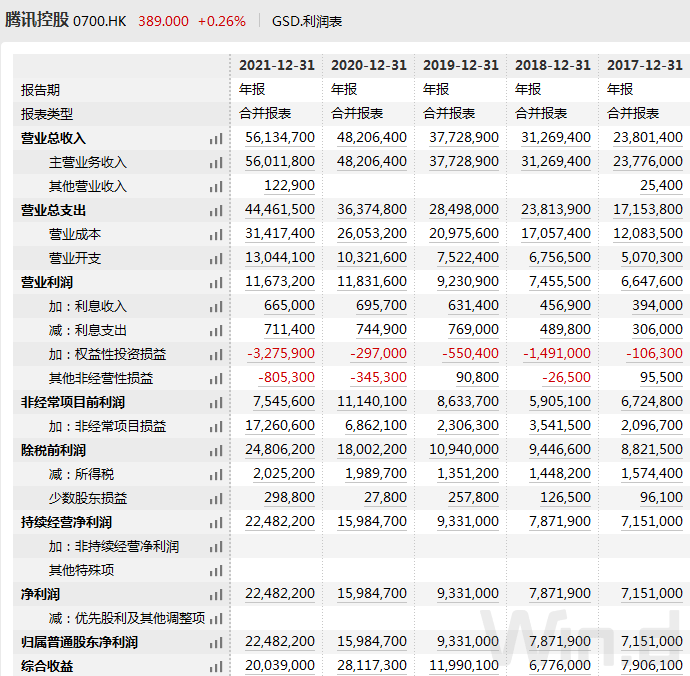Select the 除税前利润 row label
Screen dimensions: 690x676
point(53,450)
